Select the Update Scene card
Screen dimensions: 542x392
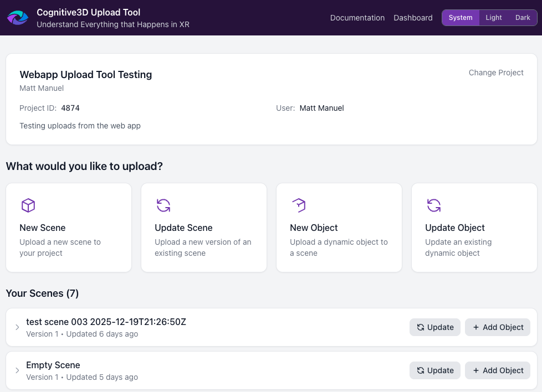click(204, 227)
